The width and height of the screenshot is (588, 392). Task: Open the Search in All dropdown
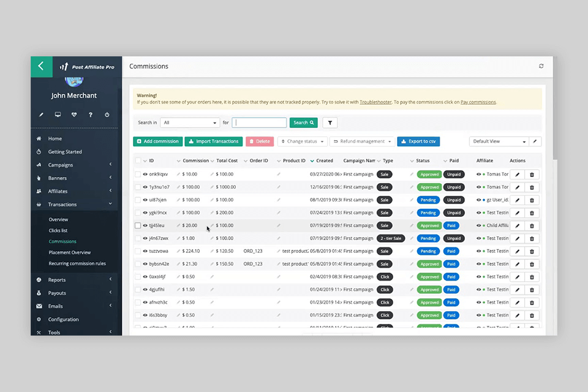click(190, 123)
